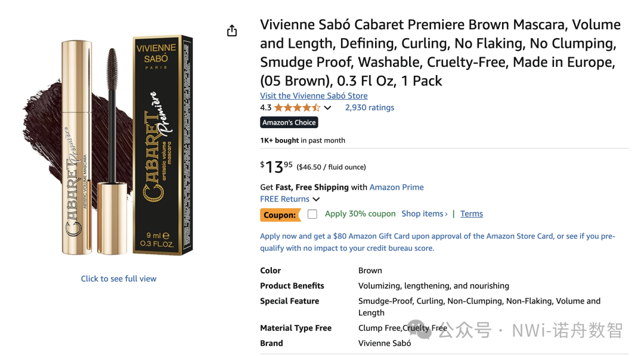Click the share icon above the title
644x356 pixels.
click(232, 31)
